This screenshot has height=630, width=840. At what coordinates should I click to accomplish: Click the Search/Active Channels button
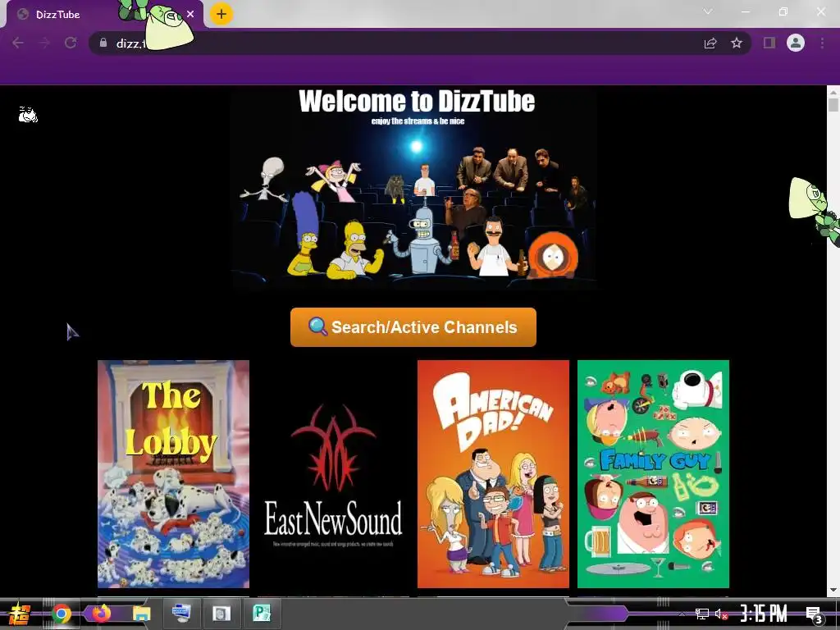413,327
